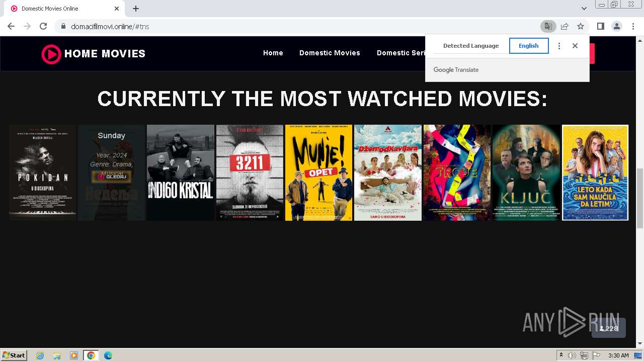The width and height of the screenshot is (644, 362).
Task: Show hidden system tray icons
Action: click(561, 355)
